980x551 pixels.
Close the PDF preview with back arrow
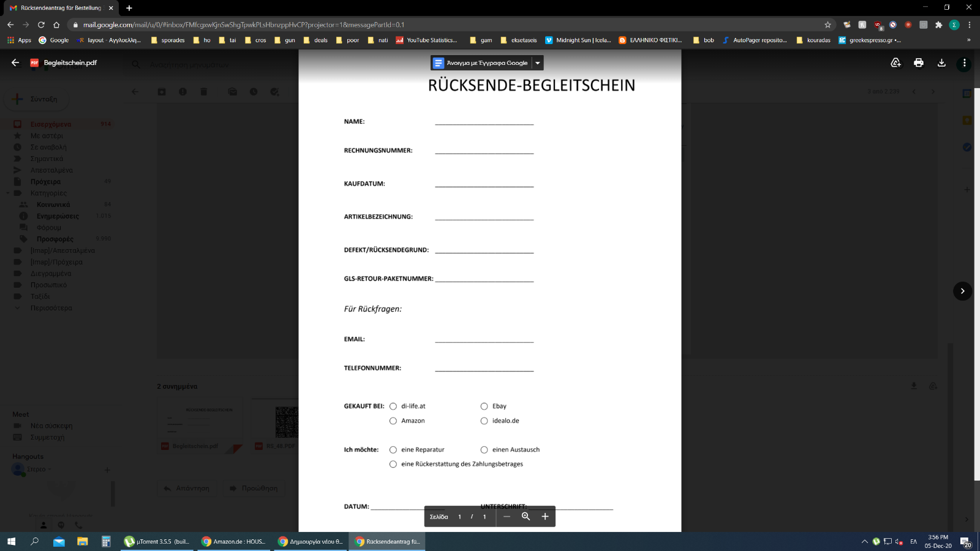point(15,62)
